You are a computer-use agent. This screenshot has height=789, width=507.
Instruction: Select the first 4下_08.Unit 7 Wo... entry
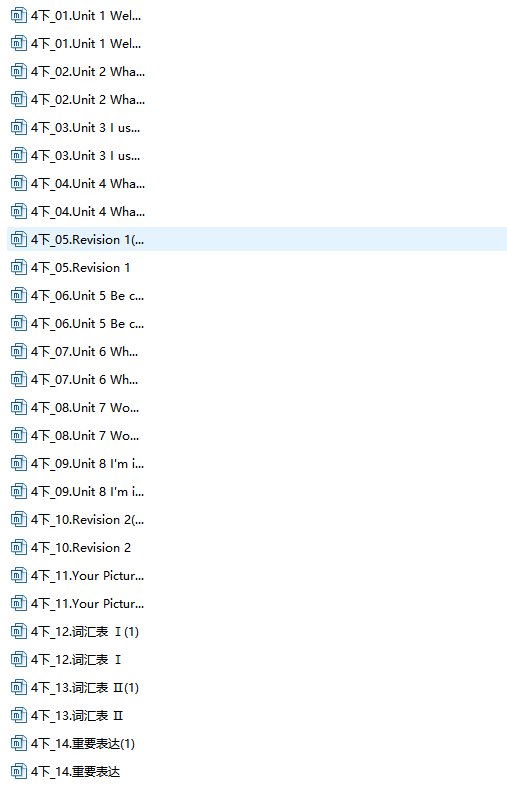pos(85,408)
